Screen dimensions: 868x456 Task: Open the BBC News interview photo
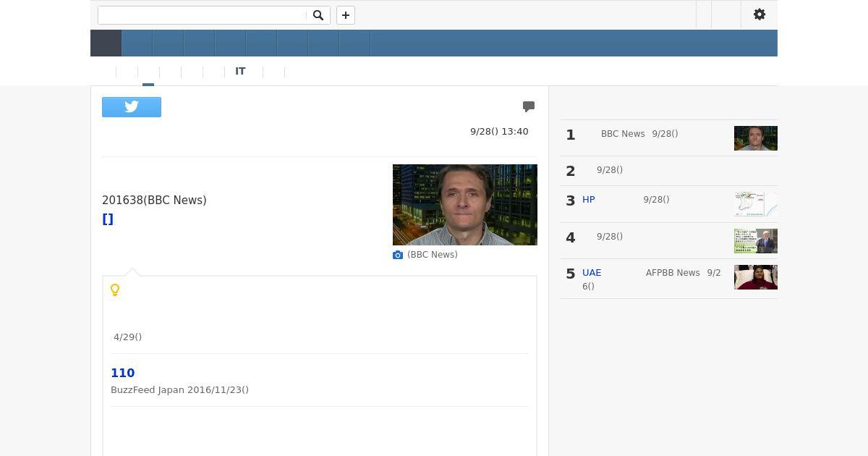[x=465, y=205]
